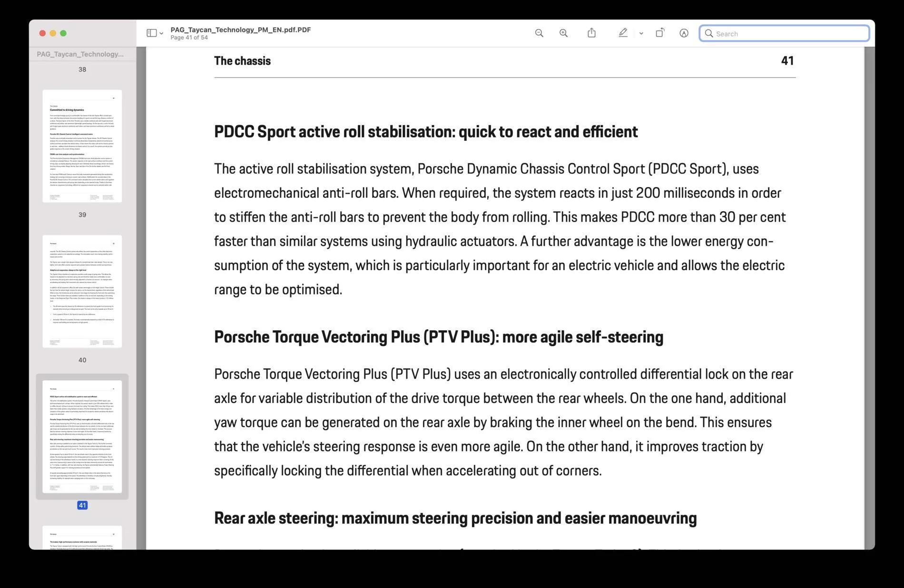The width and height of the screenshot is (904, 588).
Task: Click the document title PAG_Taycan_Technology_PM_EN.pdf.PDF
Action: tap(241, 29)
